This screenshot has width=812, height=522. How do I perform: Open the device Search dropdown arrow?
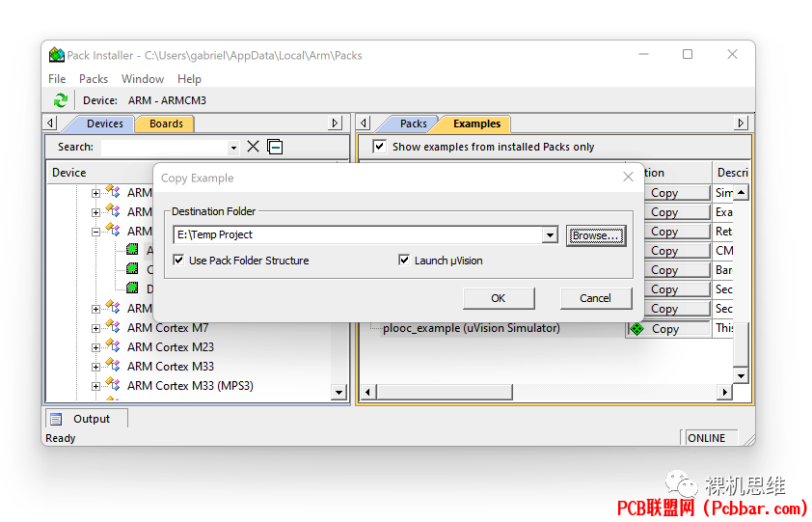pos(233,148)
